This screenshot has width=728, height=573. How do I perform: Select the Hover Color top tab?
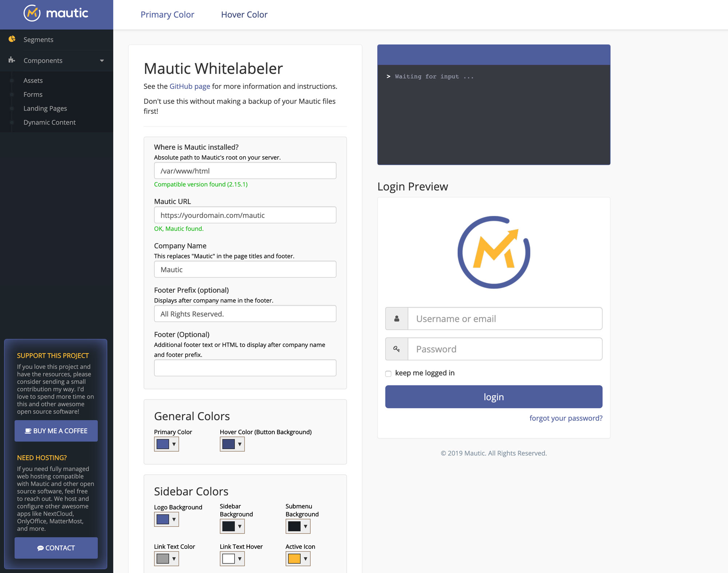244,15
